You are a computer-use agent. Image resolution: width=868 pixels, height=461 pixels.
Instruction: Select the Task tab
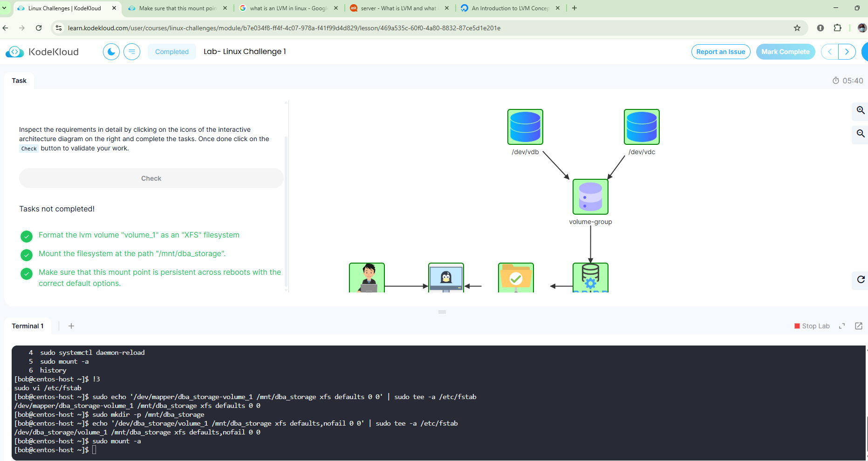pyautogui.click(x=19, y=81)
